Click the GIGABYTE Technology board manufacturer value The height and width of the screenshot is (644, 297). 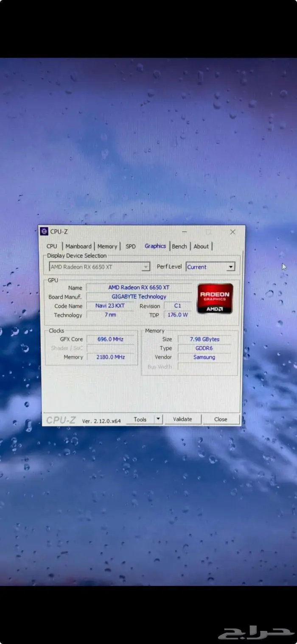(139, 297)
